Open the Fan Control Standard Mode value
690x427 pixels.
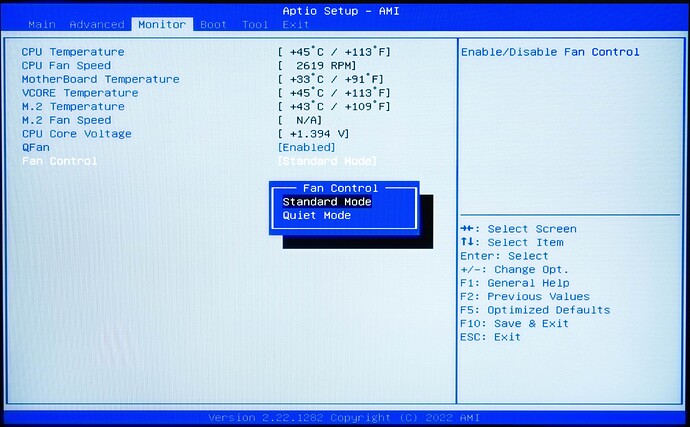point(327,161)
